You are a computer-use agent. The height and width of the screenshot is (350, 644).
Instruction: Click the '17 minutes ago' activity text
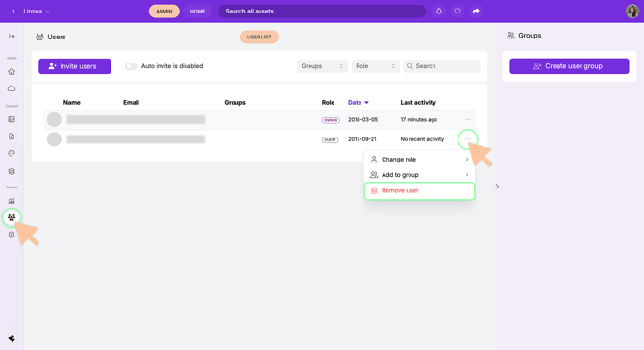tap(419, 119)
